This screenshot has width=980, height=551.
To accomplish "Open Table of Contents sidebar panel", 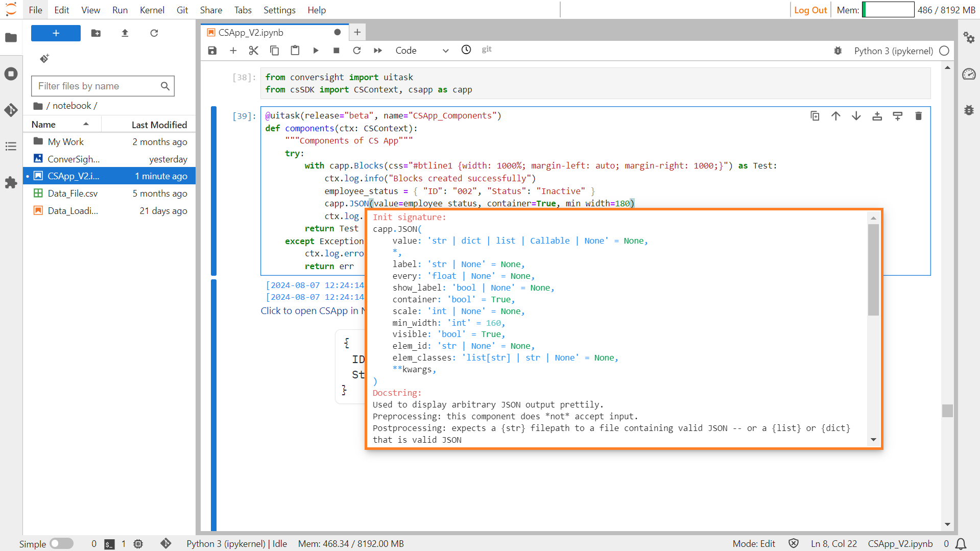I will click(x=11, y=147).
